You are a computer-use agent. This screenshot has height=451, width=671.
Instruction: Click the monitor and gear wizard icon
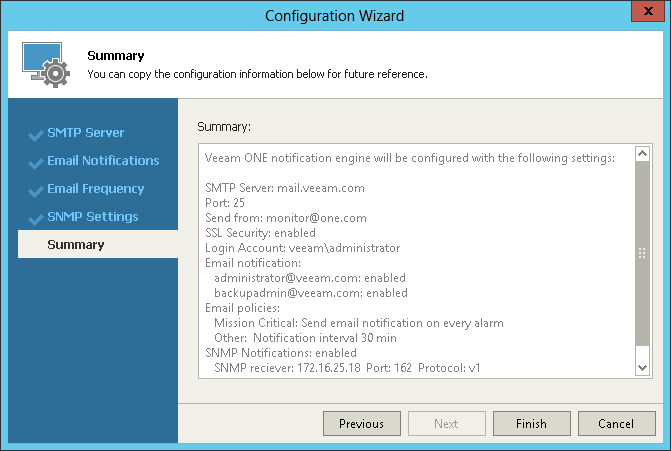point(44,65)
